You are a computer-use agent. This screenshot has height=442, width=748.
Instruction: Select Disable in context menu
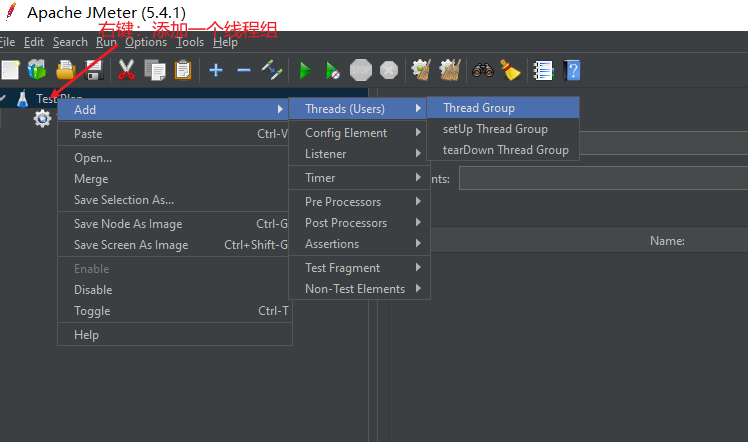point(174,289)
